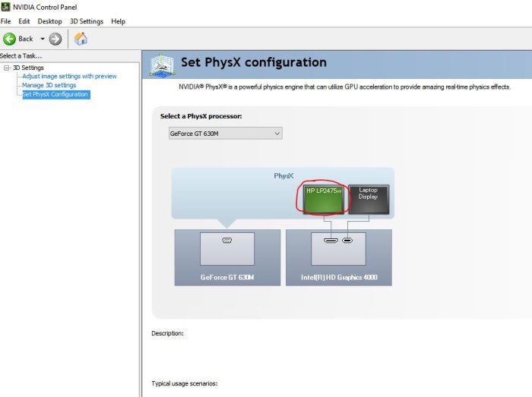Click the PhysX configuration header icon

162,65
